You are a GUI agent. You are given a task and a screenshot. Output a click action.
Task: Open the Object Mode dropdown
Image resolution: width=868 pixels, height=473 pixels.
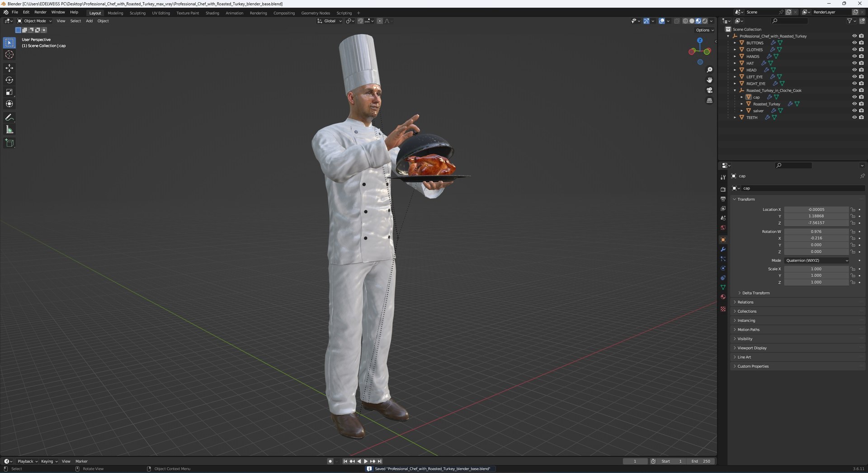[34, 21]
